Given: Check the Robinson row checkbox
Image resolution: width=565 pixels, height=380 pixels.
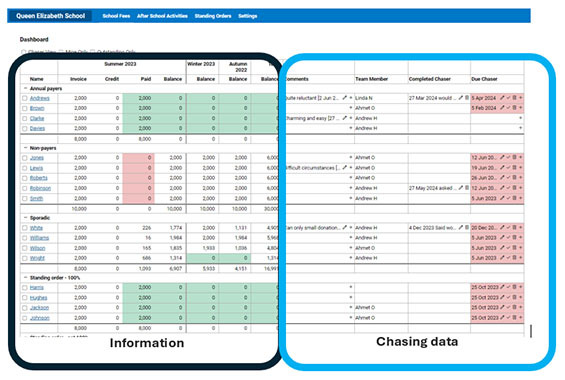Looking at the screenshot, I should (x=25, y=188).
